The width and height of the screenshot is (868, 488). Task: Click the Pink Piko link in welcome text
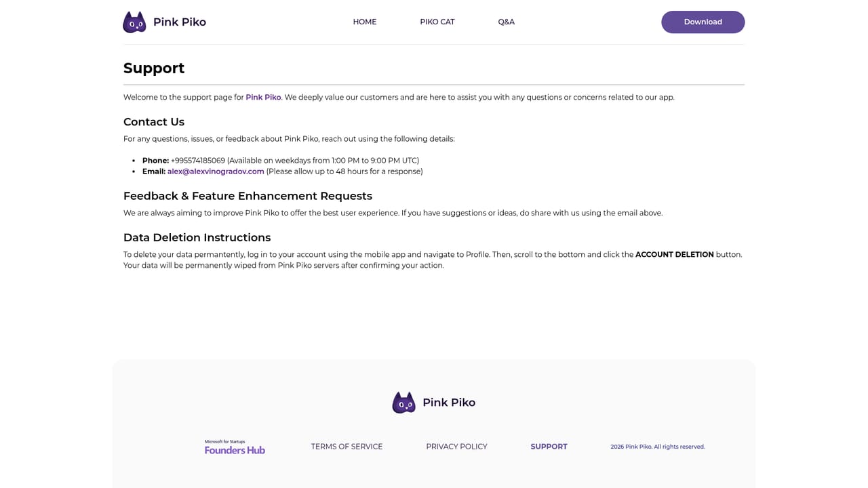(x=263, y=97)
